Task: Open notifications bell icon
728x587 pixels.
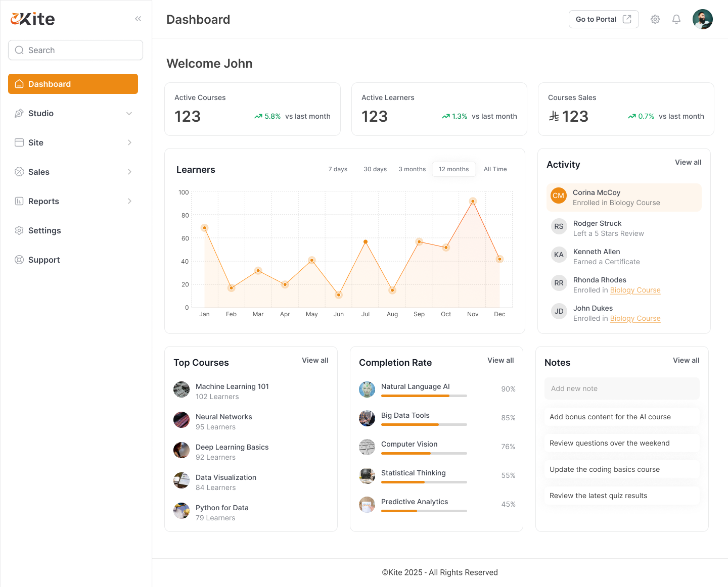Action: [676, 19]
